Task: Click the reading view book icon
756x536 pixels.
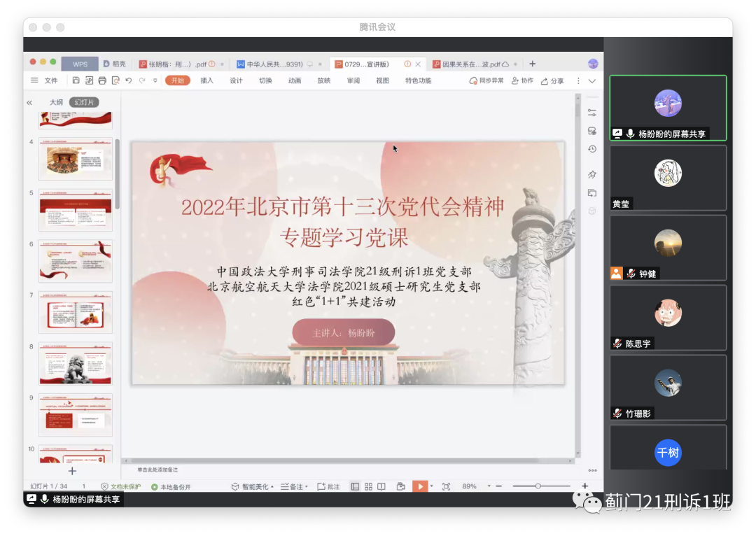Action: (381, 487)
